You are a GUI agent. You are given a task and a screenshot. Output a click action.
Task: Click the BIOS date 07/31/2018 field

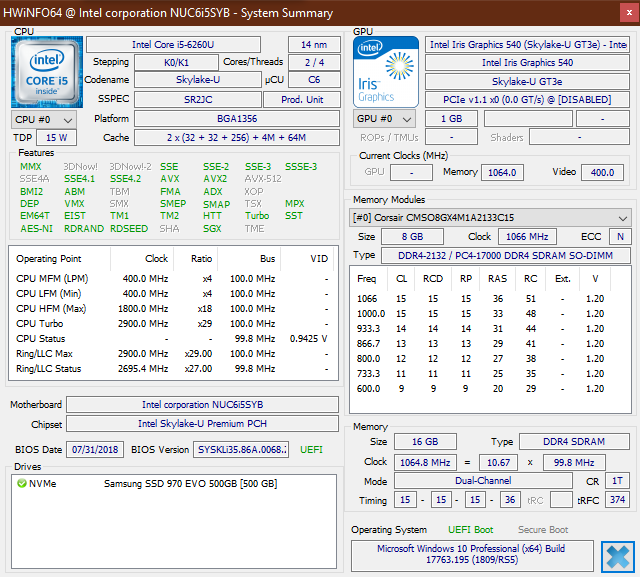pyautogui.click(x=95, y=450)
